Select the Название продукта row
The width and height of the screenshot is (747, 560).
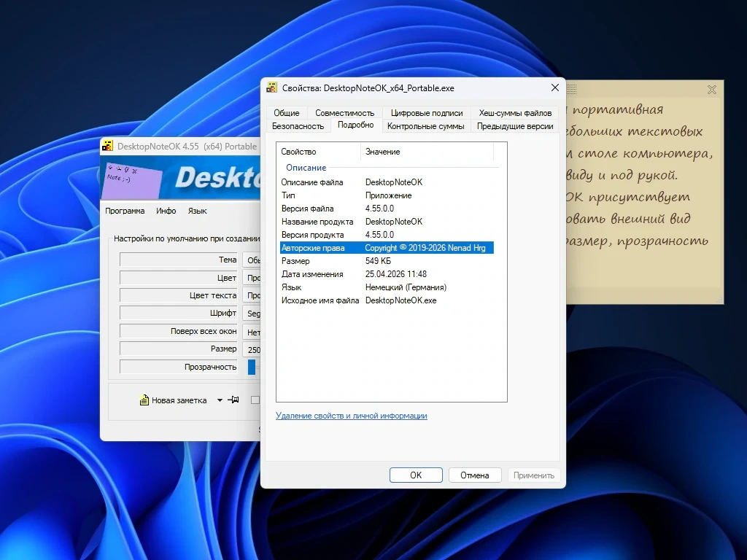tap(387, 222)
